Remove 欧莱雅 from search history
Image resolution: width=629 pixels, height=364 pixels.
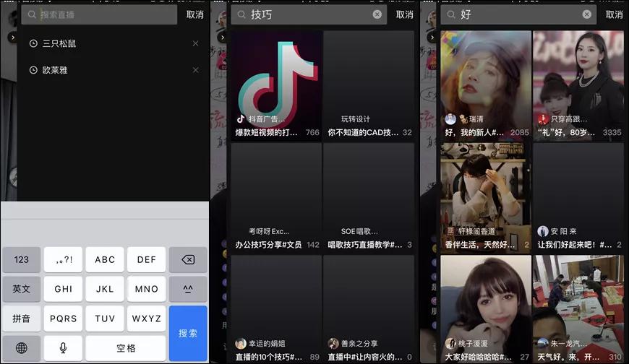[x=195, y=70]
